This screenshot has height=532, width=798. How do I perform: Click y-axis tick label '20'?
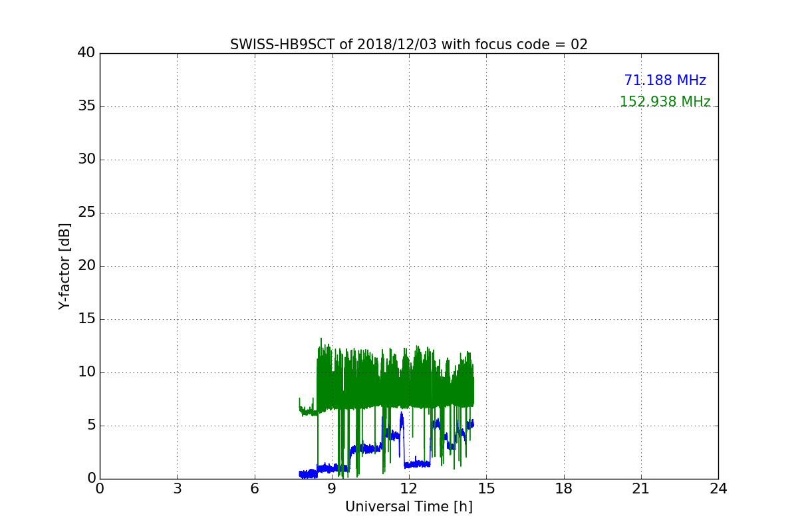86,266
